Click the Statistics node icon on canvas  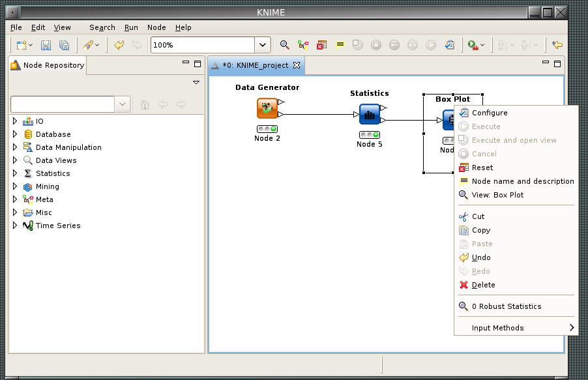369,114
